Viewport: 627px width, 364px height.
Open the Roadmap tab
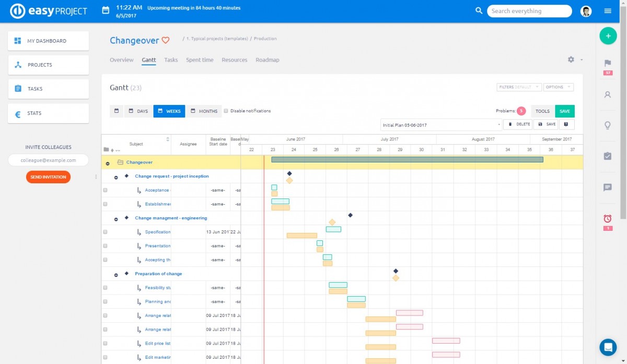point(267,60)
